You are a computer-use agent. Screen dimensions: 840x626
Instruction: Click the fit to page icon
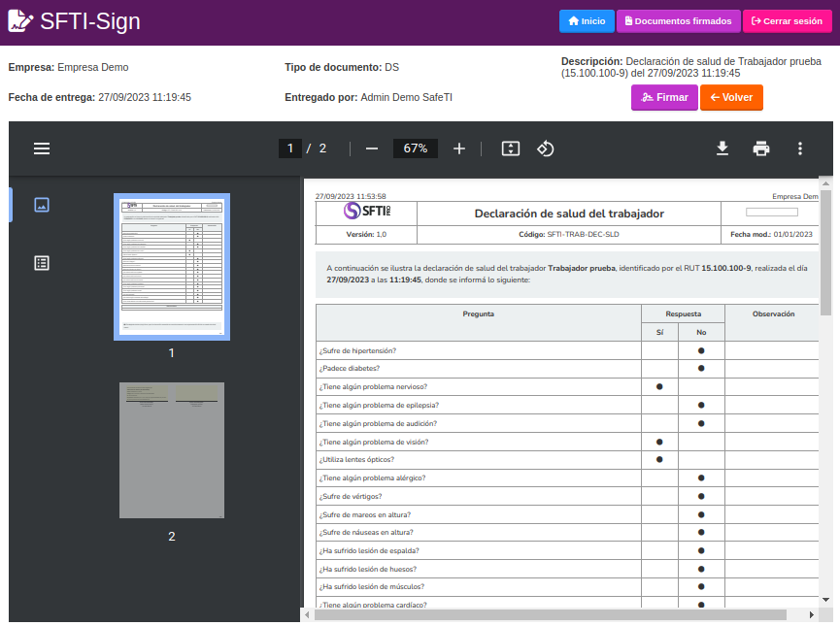point(511,148)
